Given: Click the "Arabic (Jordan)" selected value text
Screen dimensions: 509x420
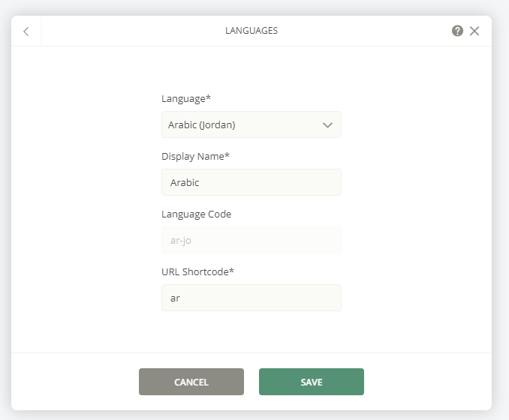Looking at the screenshot, I should tap(202, 124).
